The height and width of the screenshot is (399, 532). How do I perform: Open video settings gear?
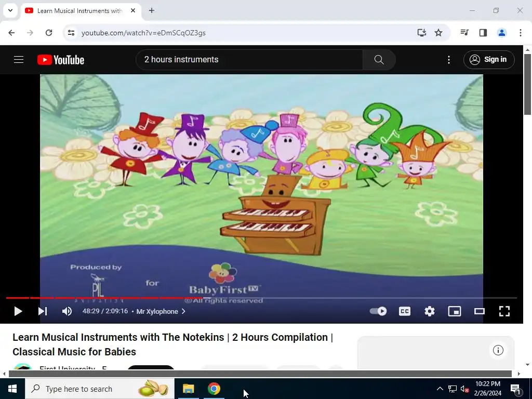click(x=430, y=311)
